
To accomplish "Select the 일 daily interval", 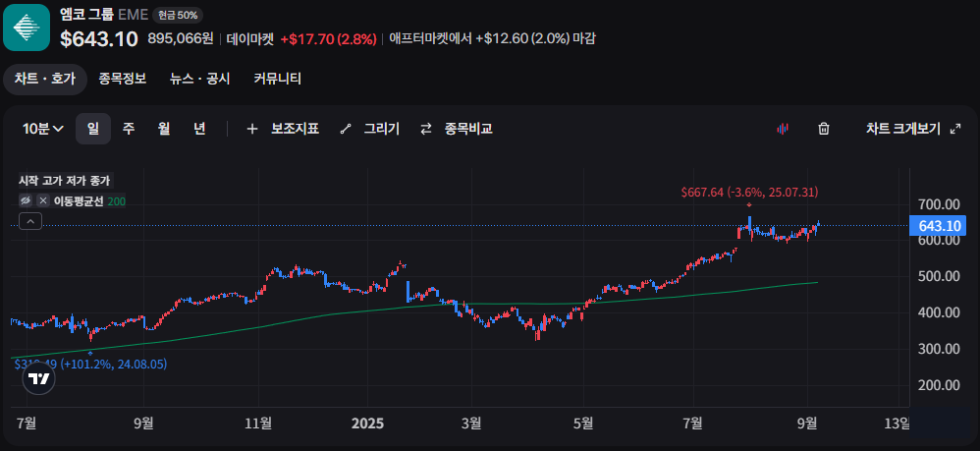I will point(93,129).
